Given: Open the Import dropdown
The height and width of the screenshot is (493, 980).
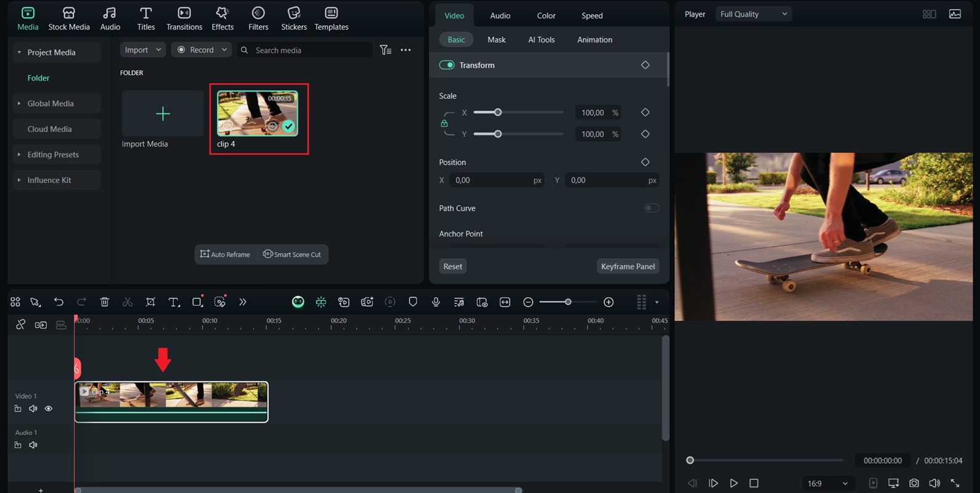Looking at the screenshot, I should [142, 50].
